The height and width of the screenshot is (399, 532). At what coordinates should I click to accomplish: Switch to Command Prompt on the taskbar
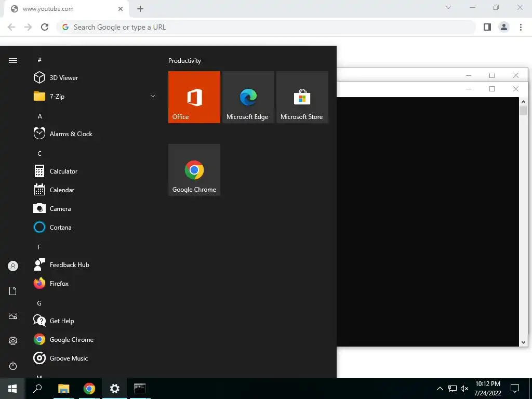140,389
